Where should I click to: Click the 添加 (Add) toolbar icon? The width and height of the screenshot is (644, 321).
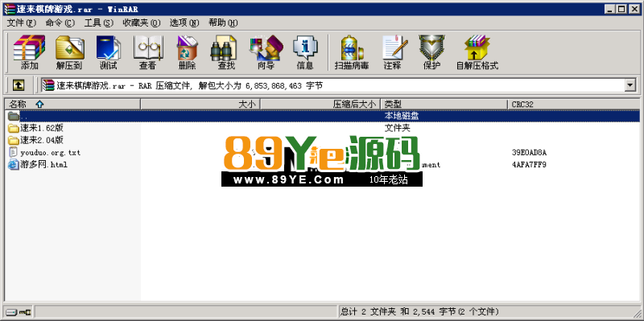(29, 52)
